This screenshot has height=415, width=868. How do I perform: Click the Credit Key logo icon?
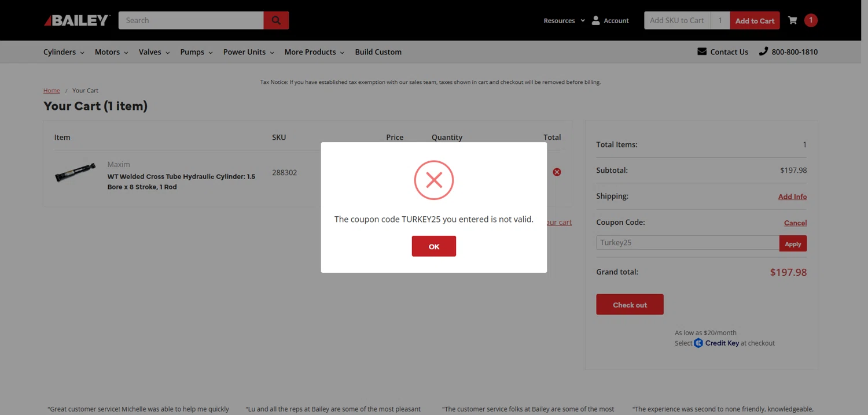(698, 343)
